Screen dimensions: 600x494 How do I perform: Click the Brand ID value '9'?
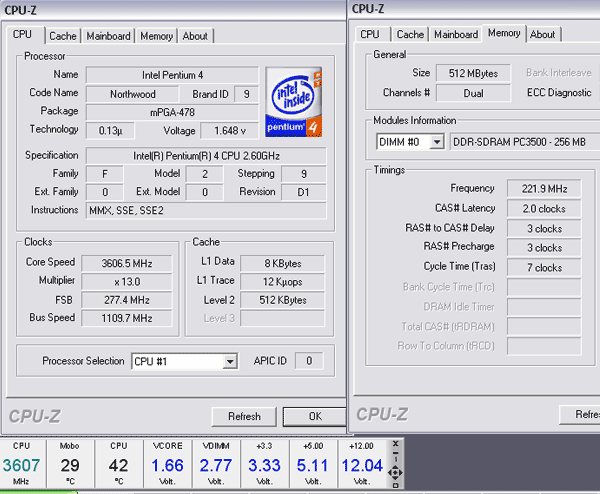[x=246, y=94]
